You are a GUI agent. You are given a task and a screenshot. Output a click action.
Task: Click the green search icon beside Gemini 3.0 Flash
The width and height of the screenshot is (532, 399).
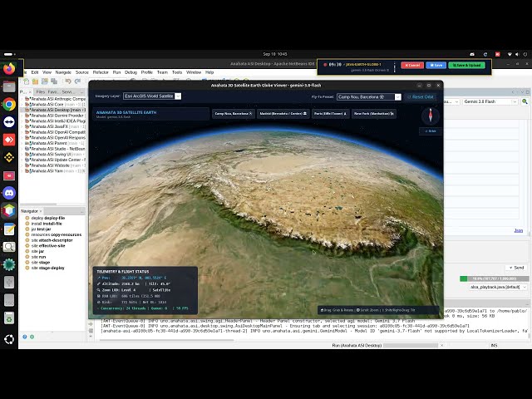tap(525, 101)
